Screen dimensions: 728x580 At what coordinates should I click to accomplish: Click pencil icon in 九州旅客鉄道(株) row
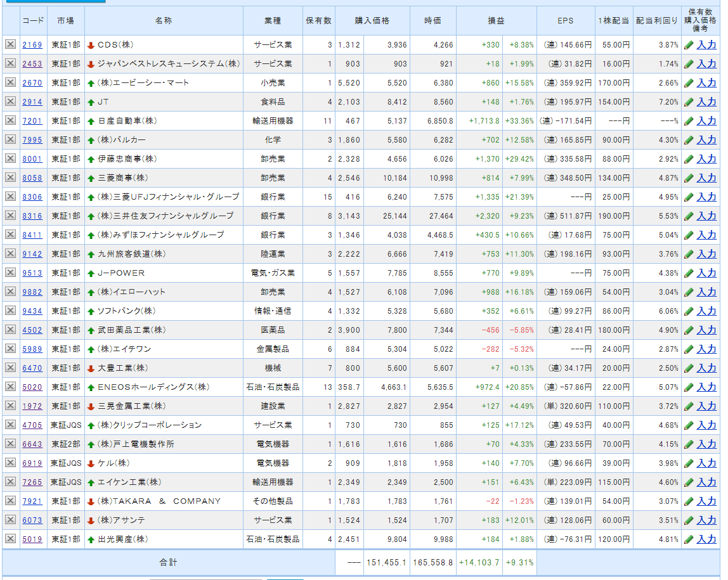point(689,254)
